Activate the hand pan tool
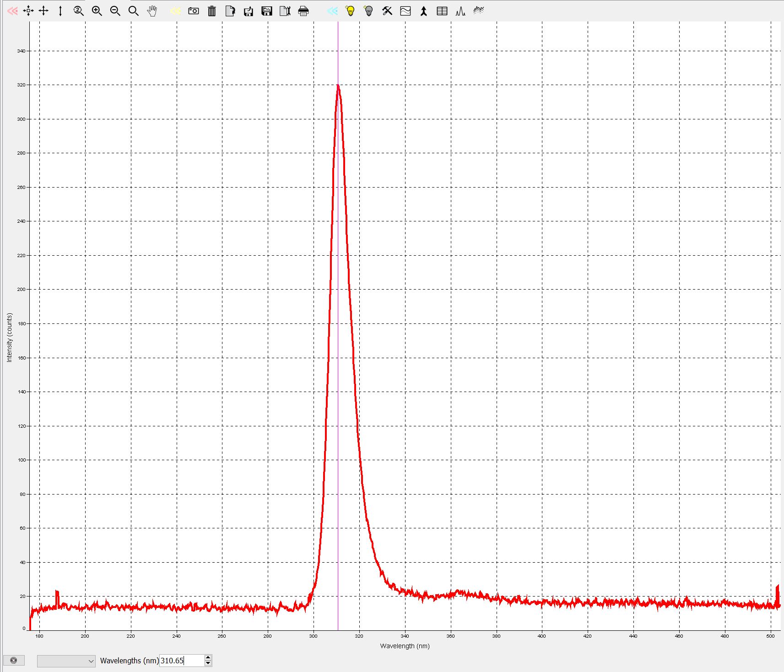 pos(152,11)
